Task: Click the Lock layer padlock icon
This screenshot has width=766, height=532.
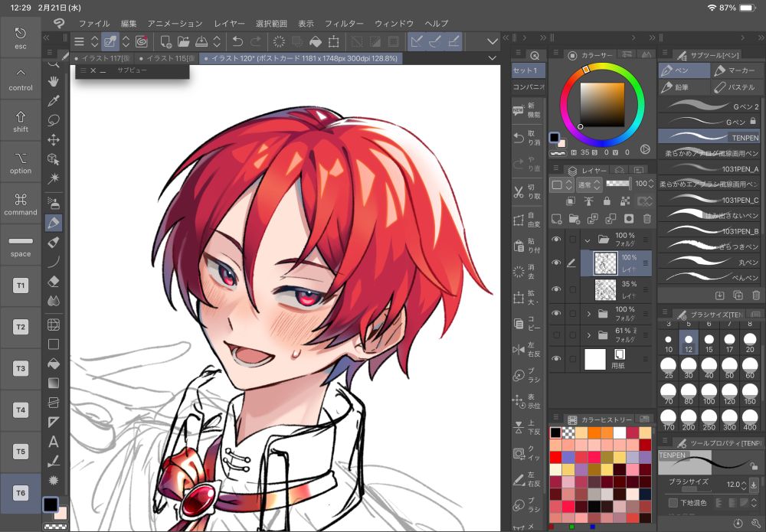Action: pyautogui.click(x=607, y=201)
